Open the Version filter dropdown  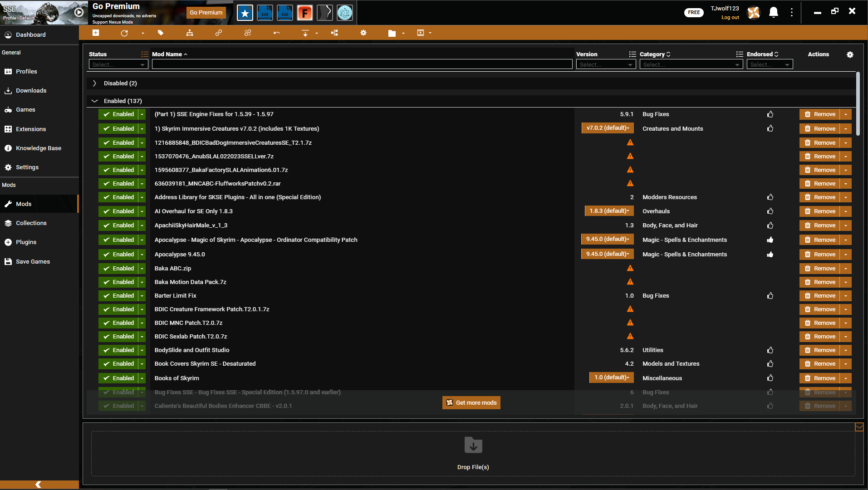point(606,64)
